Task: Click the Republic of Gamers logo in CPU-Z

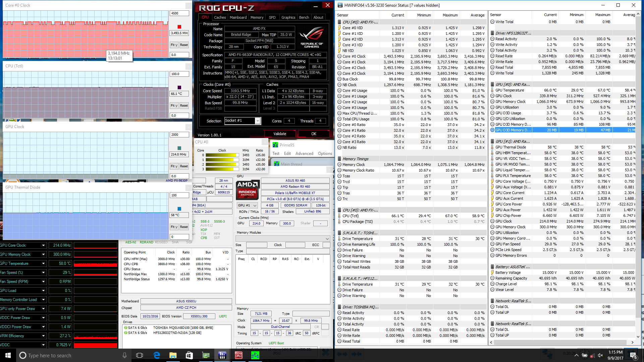Action: (x=312, y=38)
